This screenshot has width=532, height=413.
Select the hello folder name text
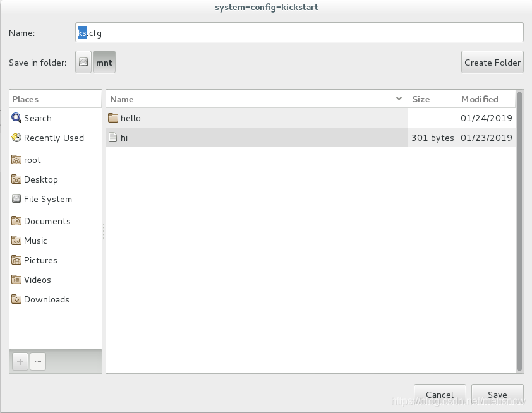click(x=131, y=118)
